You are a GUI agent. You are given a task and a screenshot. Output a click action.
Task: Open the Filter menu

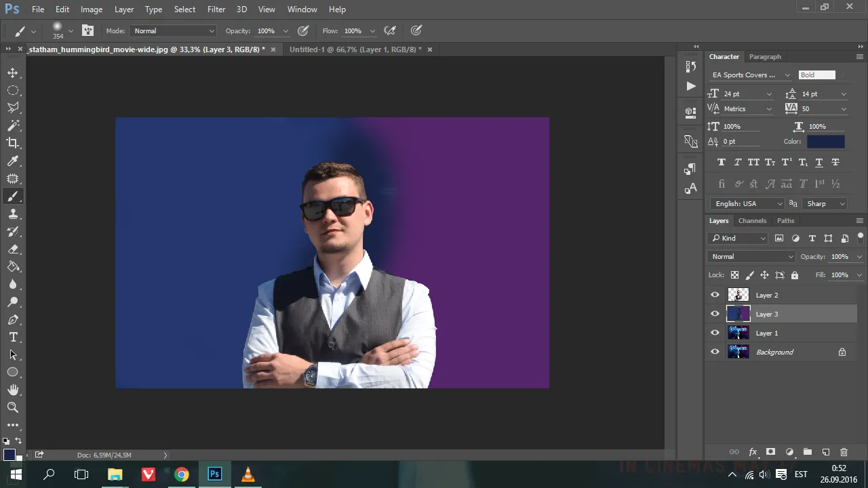(x=216, y=9)
